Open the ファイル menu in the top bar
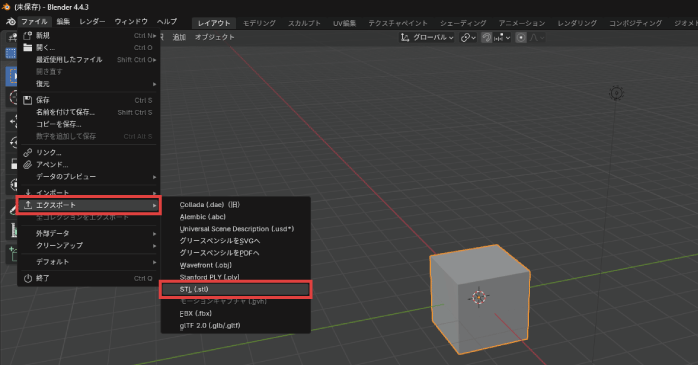 pyautogui.click(x=34, y=22)
